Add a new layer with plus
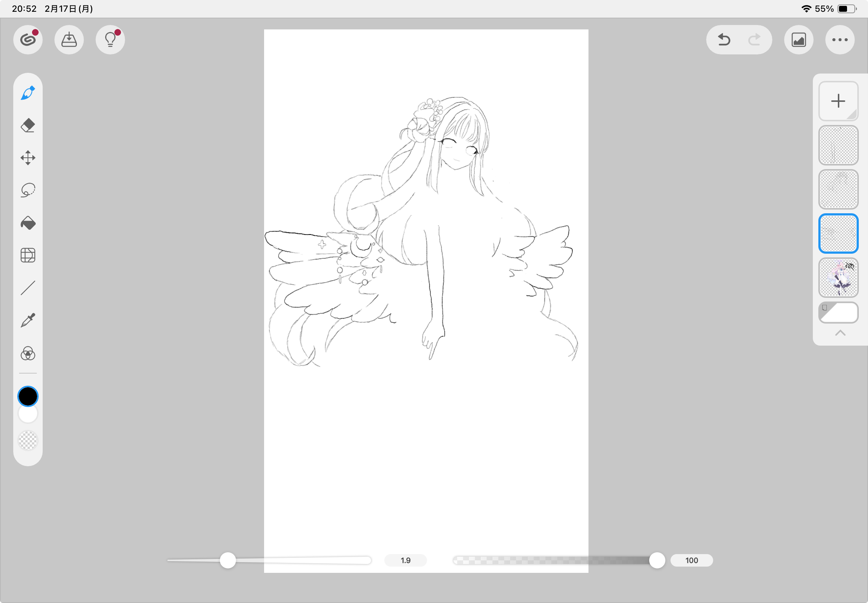This screenshot has height=603, width=868. [x=838, y=101]
